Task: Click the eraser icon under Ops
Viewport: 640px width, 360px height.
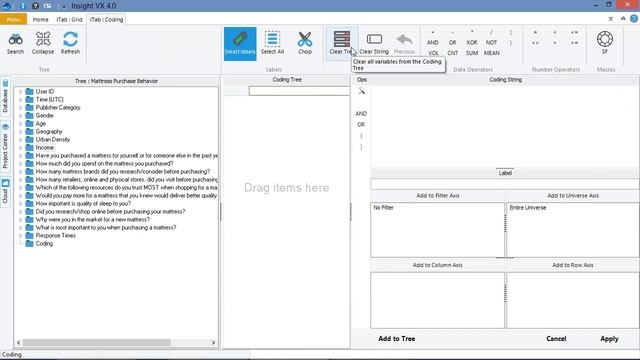Action: click(x=361, y=91)
